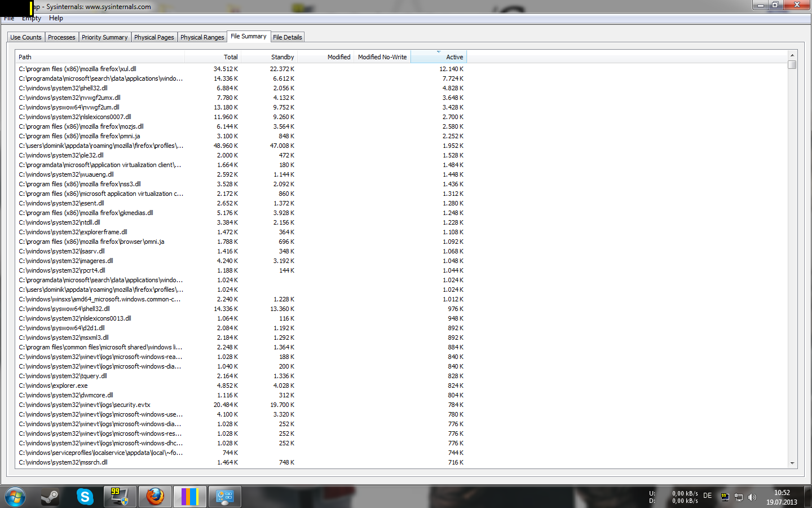This screenshot has height=508, width=812.
Task: Select the RAMMap colored bars taskbar icon
Action: point(190,497)
